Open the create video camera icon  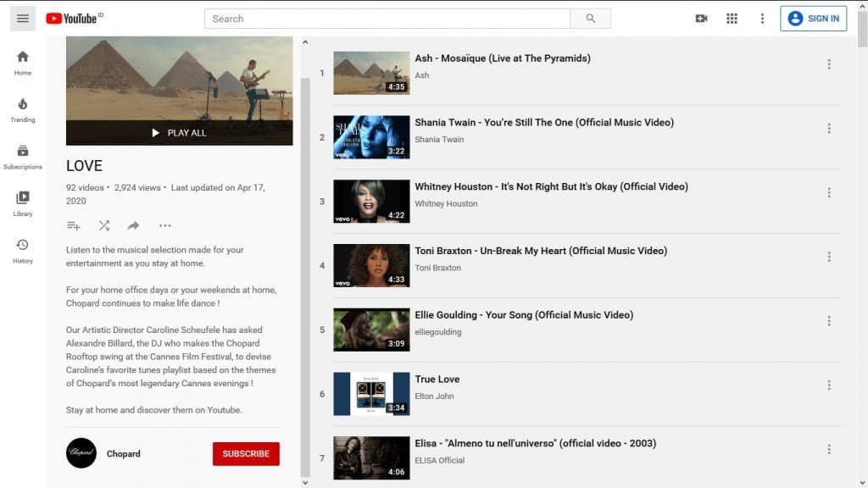[701, 19]
